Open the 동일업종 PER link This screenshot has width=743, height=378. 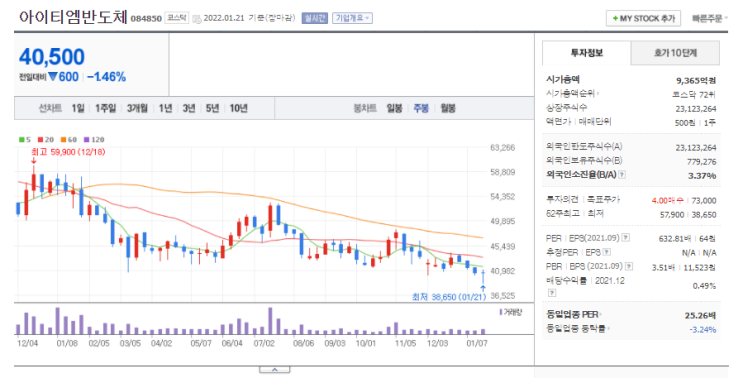[x=573, y=314]
